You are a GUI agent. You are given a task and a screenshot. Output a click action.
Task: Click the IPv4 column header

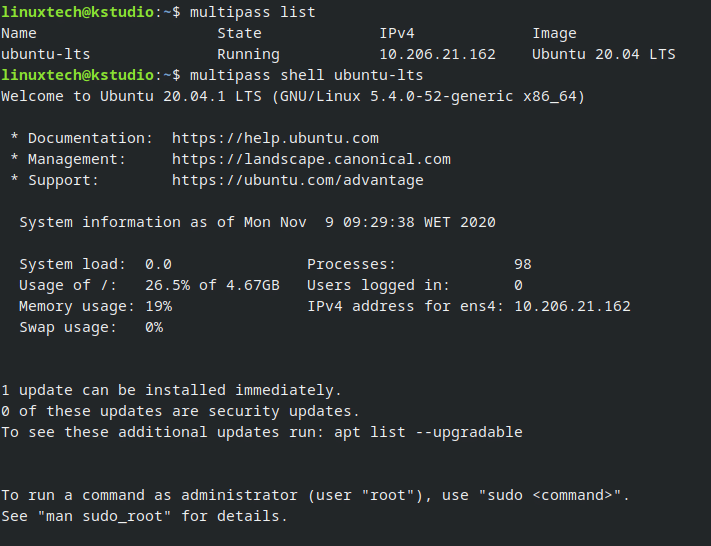tap(397, 34)
